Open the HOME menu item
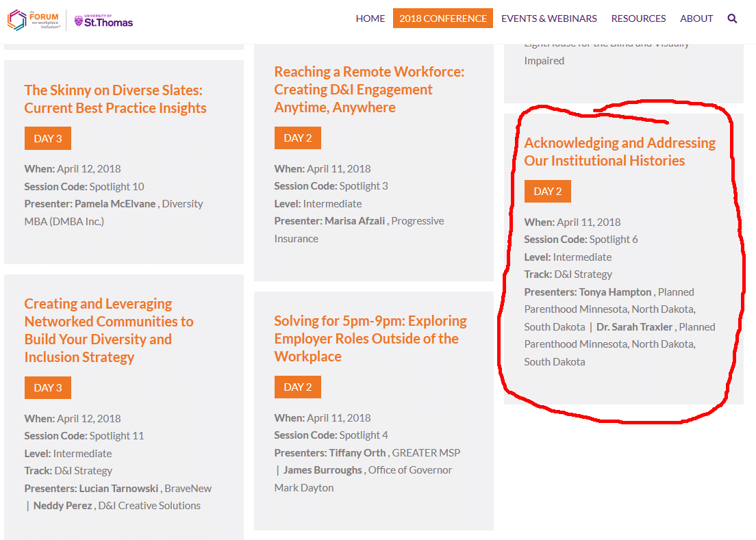The image size is (756, 540). [370, 18]
